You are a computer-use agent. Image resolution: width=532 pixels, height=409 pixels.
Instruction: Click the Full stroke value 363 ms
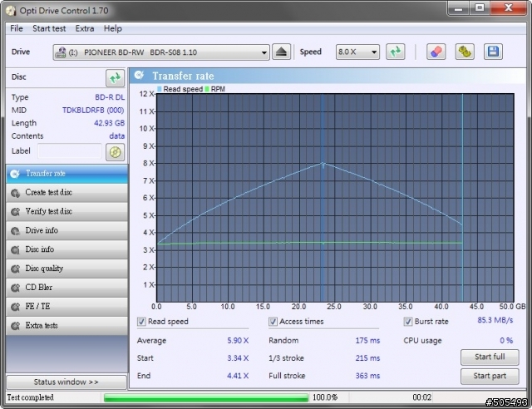367,376
